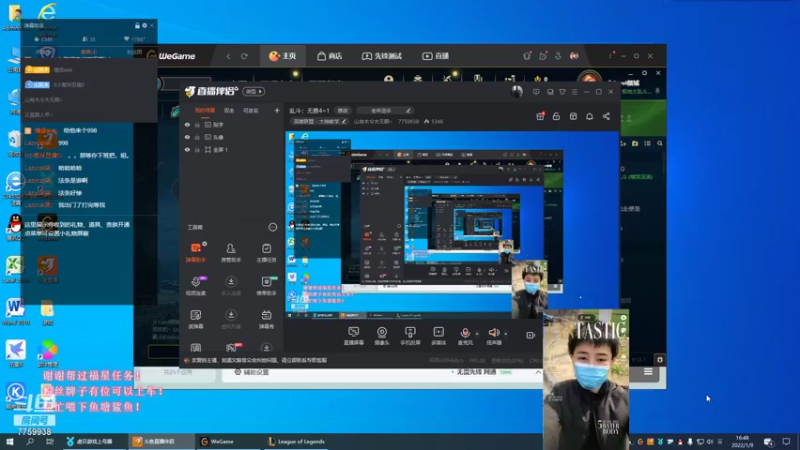Toggle lock on the 头像 source

click(197, 137)
